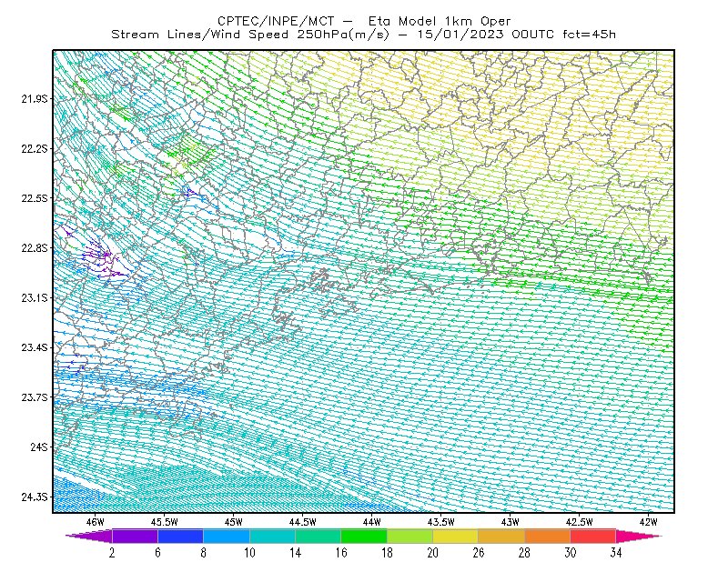Select the yellow legend color block
Screen dimensions: 728x562
456,536
